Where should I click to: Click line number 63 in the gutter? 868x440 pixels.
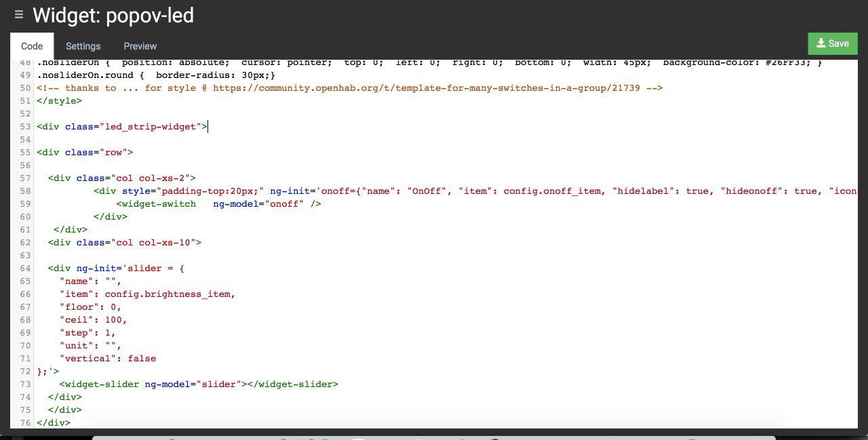[x=25, y=256]
